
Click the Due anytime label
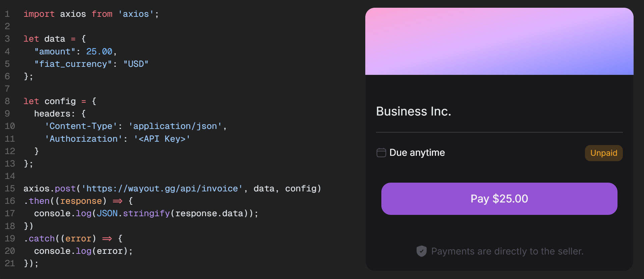[x=417, y=153]
